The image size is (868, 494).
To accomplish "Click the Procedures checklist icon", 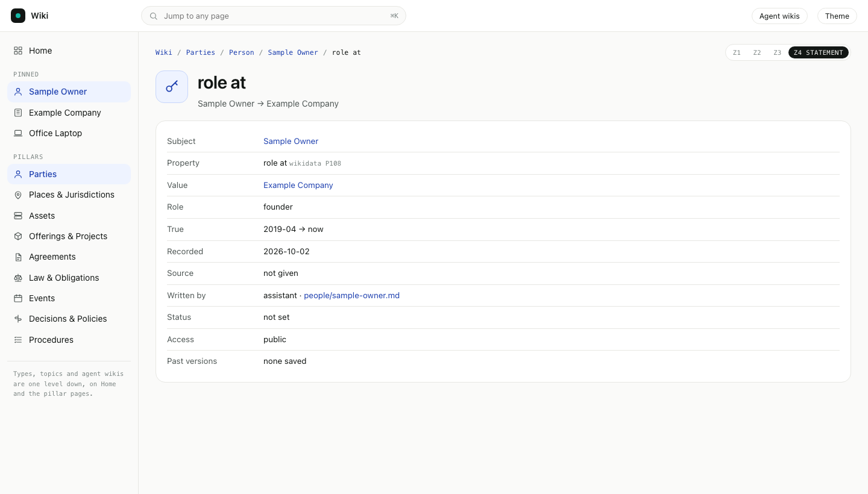I will (x=18, y=340).
